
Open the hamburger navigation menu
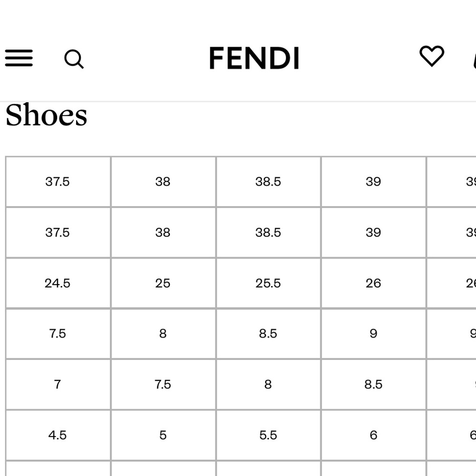pyautogui.click(x=19, y=58)
